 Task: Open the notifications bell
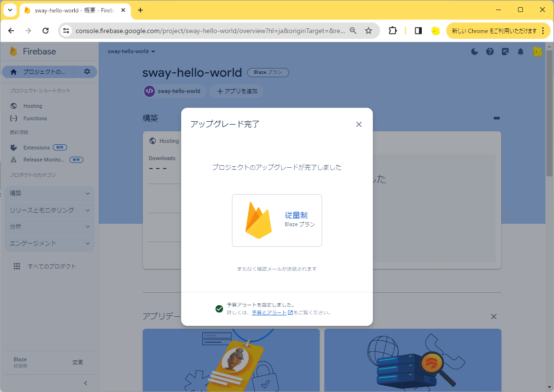tap(520, 52)
